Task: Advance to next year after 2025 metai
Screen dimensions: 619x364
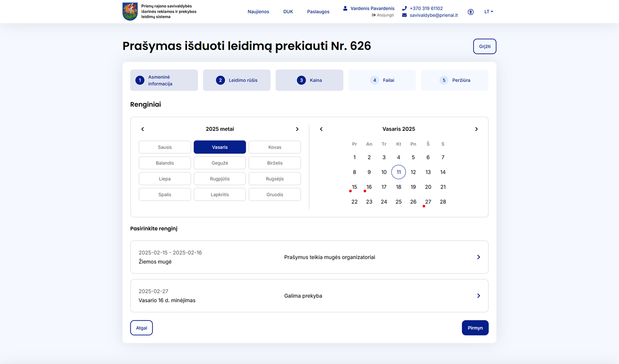Action: pyautogui.click(x=297, y=129)
